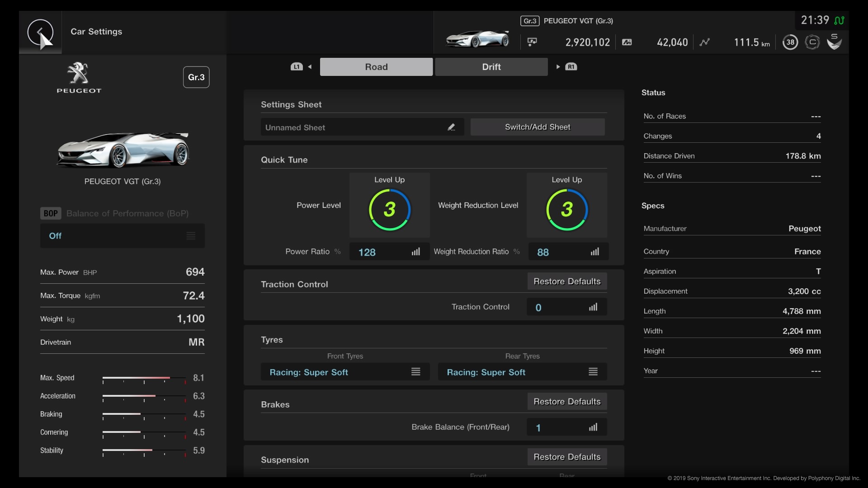The width and height of the screenshot is (868, 488).
Task: Click the Max. Speed 8.1 rating
Action: click(x=198, y=378)
